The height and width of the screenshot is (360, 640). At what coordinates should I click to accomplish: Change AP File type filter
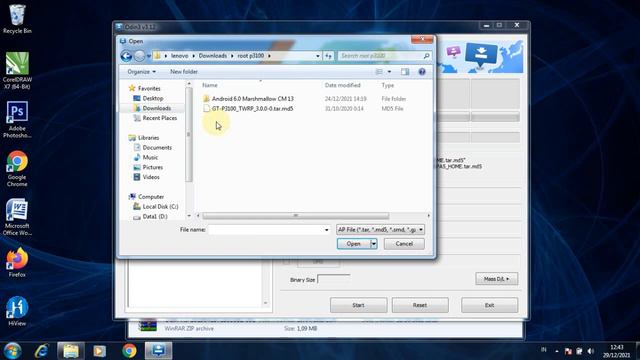pyautogui.click(x=380, y=230)
